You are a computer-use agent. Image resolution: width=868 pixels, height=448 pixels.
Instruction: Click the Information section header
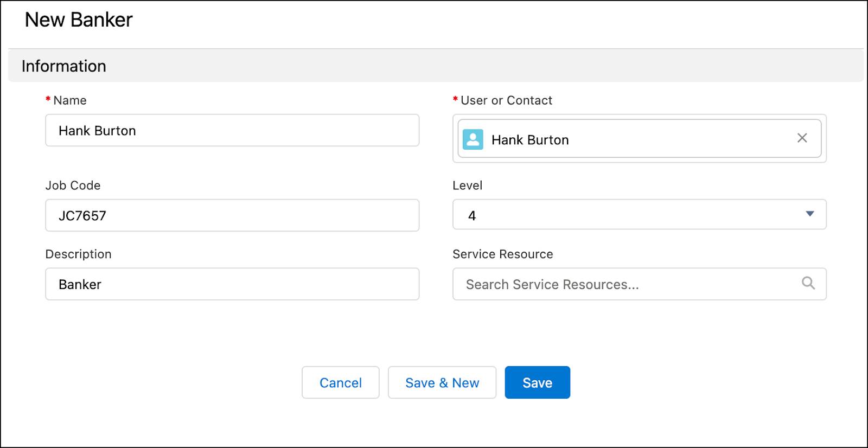click(x=64, y=66)
